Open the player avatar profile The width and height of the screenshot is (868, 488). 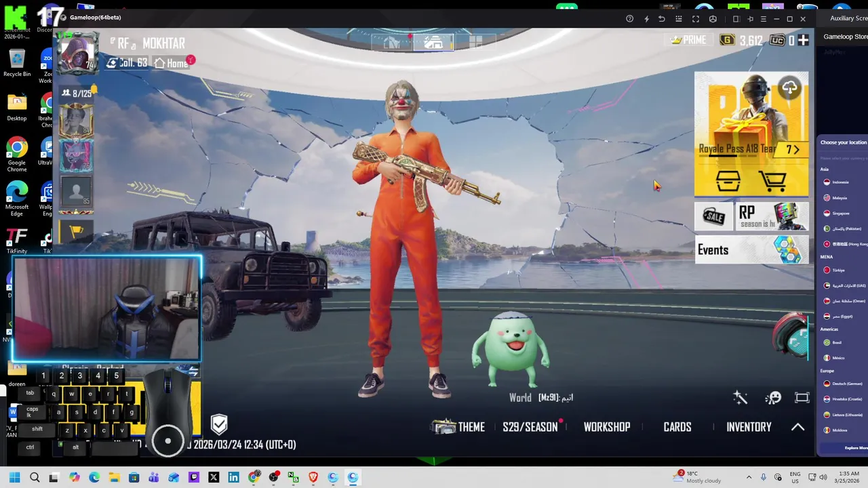[x=77, y=52]
